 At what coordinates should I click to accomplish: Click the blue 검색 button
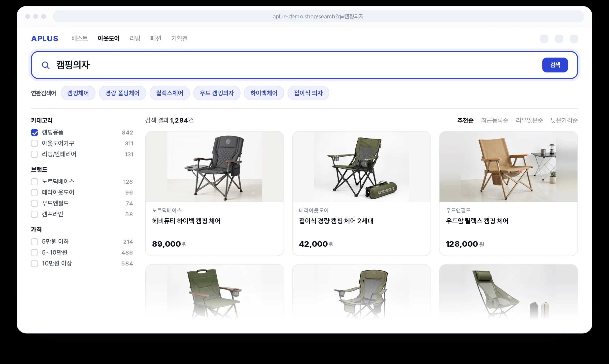[555, 65]
